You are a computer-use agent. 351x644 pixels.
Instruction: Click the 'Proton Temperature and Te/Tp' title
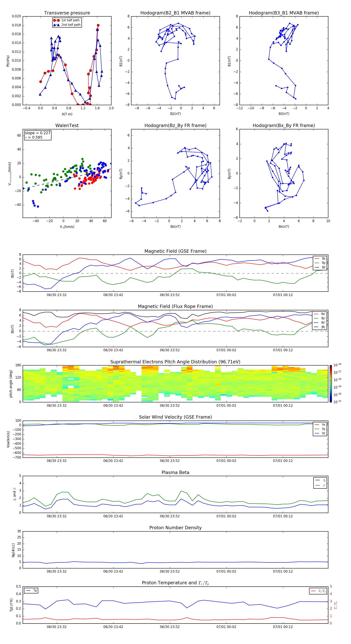pos(175,583)
